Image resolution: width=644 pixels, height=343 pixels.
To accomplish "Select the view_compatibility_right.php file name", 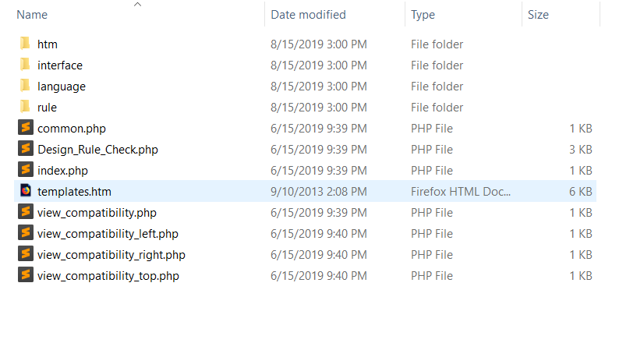I will [x=111, y=255].
